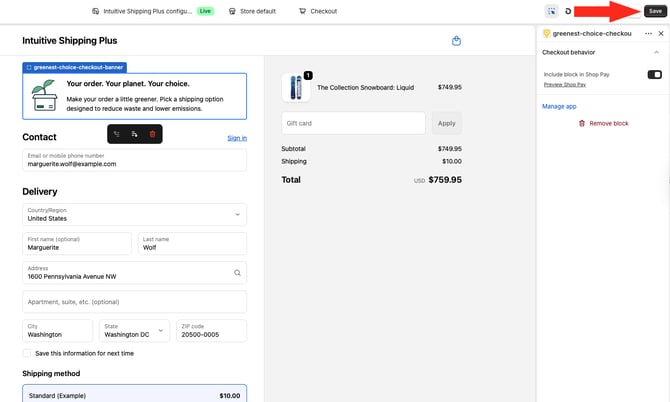Click the Last name field
The image size is (670, 402).
click(192, 244)
